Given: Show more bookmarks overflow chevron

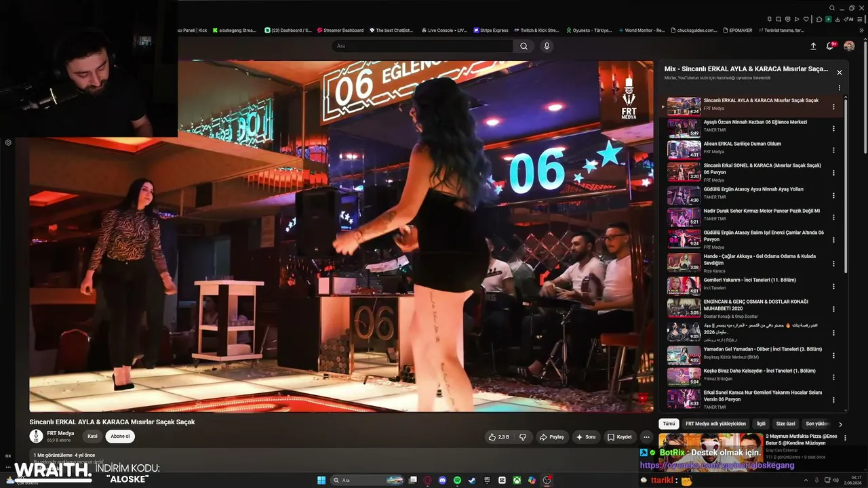Looking at the screenshot, I should 861,30.
